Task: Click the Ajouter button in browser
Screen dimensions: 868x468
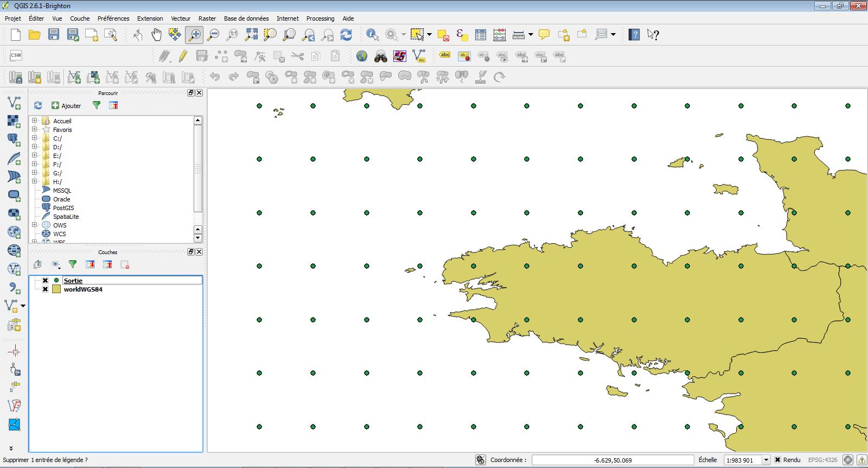Action: tap(66, 106)
